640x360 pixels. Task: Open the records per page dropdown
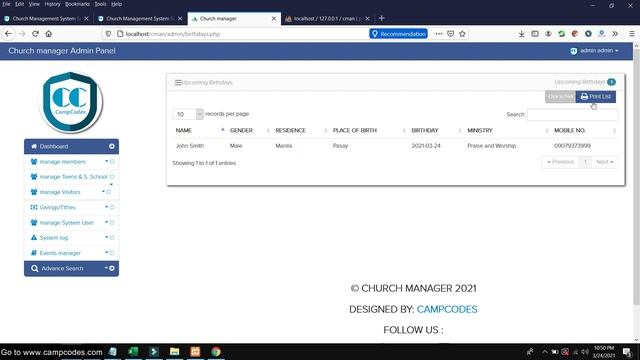click(x=188, y=114)
